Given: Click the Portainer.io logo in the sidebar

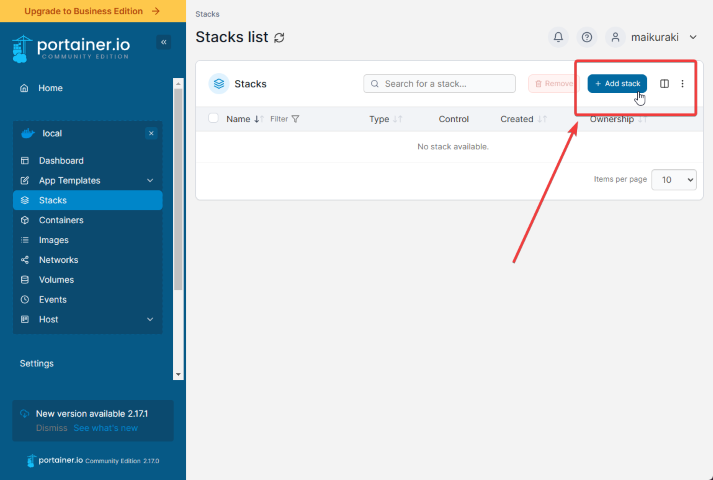Looking at the screenshot, I should pos(71,49).
